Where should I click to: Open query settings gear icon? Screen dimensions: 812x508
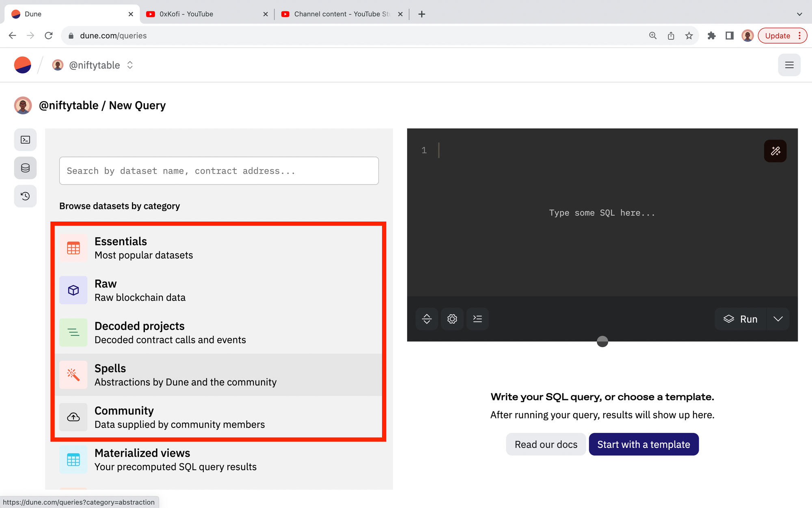(x=452, y=319)
